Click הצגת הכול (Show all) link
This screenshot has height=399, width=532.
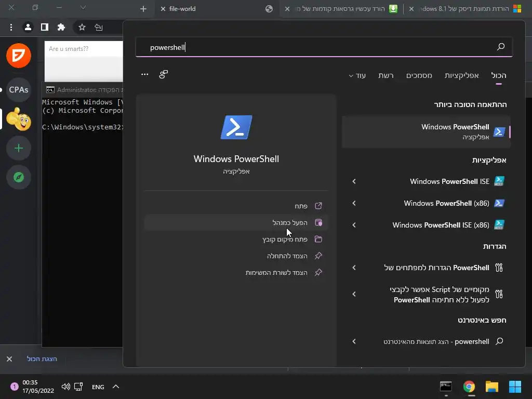[x=42, y=359]
